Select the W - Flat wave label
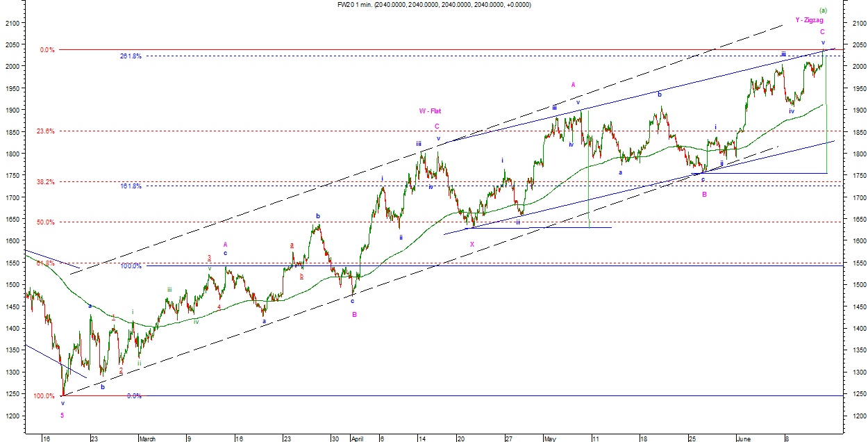The height and width of the screenshot is (442, 868). pos(430,110)
